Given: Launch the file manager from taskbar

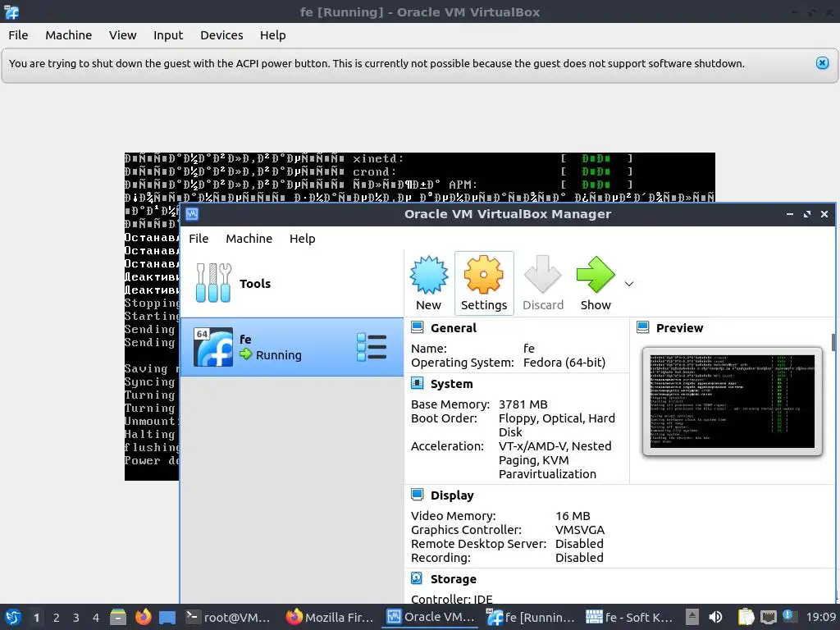Looking at the screenshot, I should [118, 617].
